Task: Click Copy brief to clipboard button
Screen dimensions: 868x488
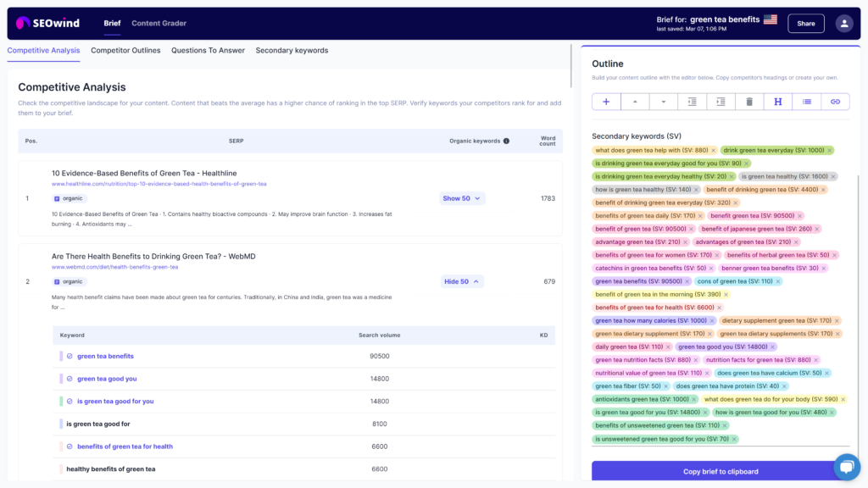Action: pos(721,471)
